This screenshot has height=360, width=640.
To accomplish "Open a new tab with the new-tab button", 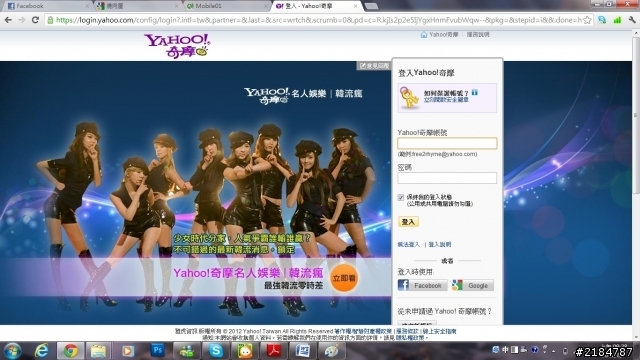I will coord(371,6).
